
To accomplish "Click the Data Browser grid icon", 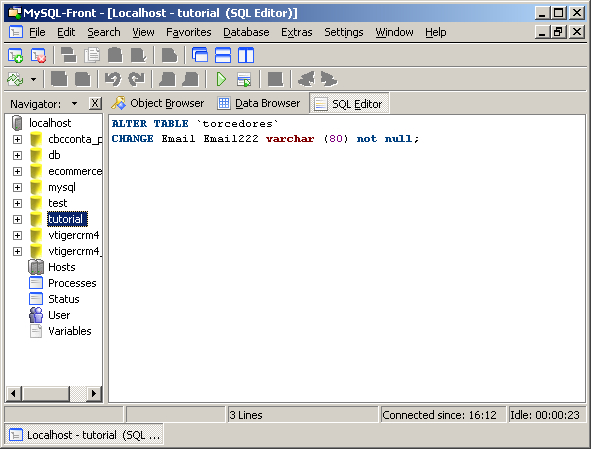I will pos(224,103).
